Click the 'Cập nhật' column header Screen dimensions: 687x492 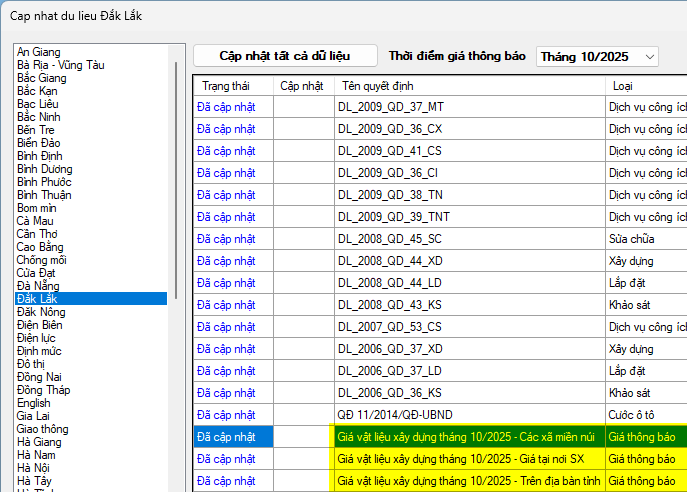coord(302,86)
